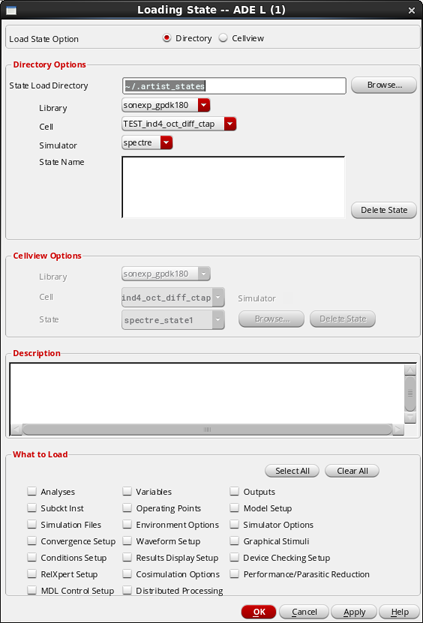Enable Model Setup checkbox
This screenshot has width=423, height=623.
[234, 508]
